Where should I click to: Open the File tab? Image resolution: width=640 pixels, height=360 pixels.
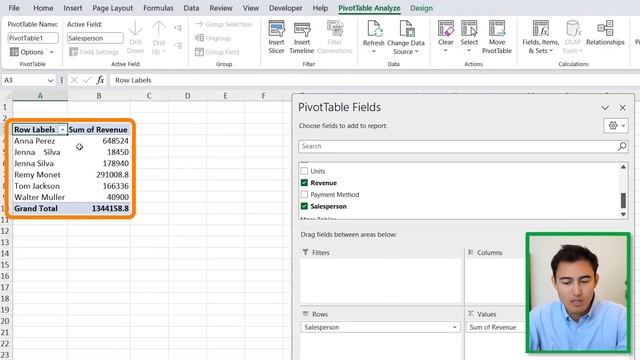(14, 8)
